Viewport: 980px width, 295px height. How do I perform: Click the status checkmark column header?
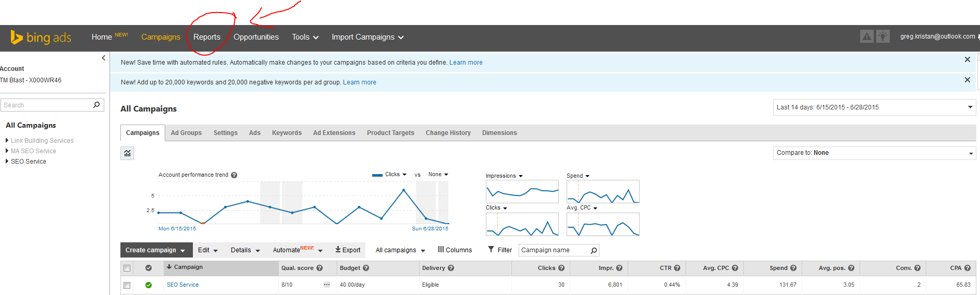149,268
